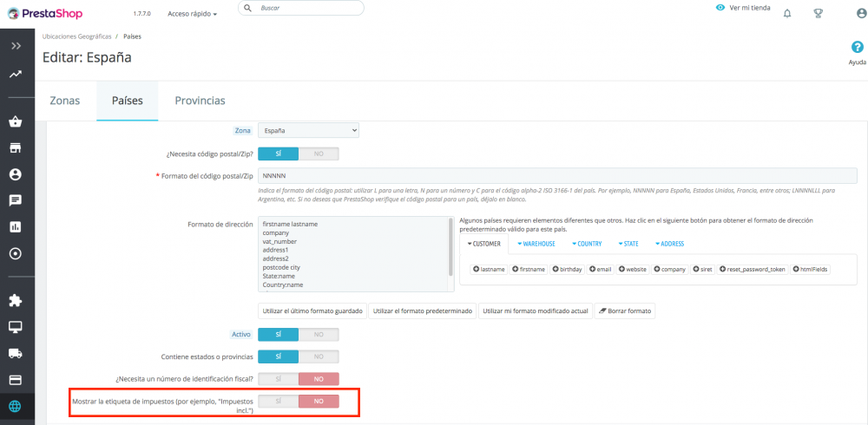Open Ver mi tienda link
The height and width of the screenshot is (425, 868).
pos(743,8)
